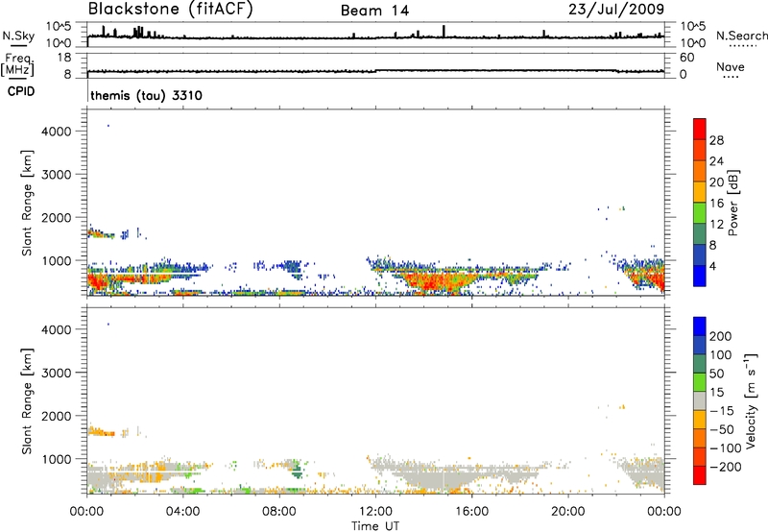Screen dimensions: 768x532
Task: Click the '200' tick on the velocity colorbar
Action: click(x=721, y=336)
